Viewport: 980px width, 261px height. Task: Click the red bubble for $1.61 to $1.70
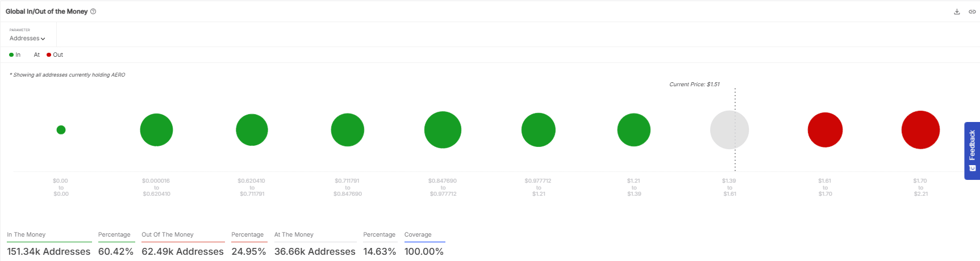pos(825,130)
